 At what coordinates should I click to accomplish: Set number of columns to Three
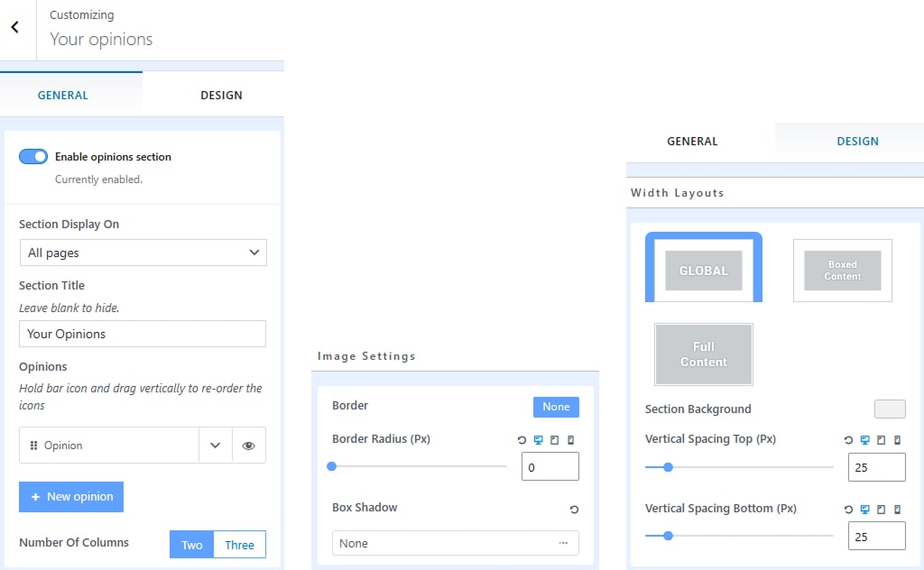tap(239, 545)
